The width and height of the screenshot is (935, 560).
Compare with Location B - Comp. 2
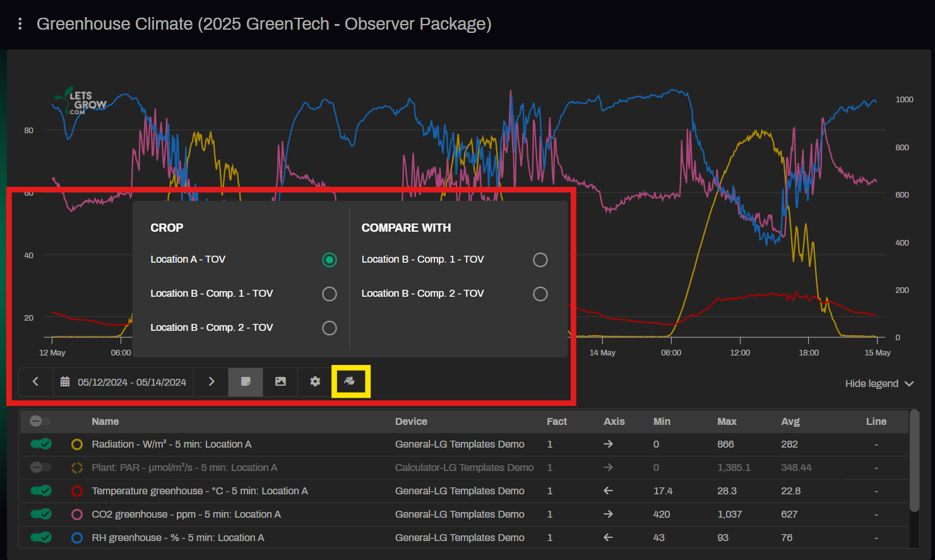coord(540,294)
